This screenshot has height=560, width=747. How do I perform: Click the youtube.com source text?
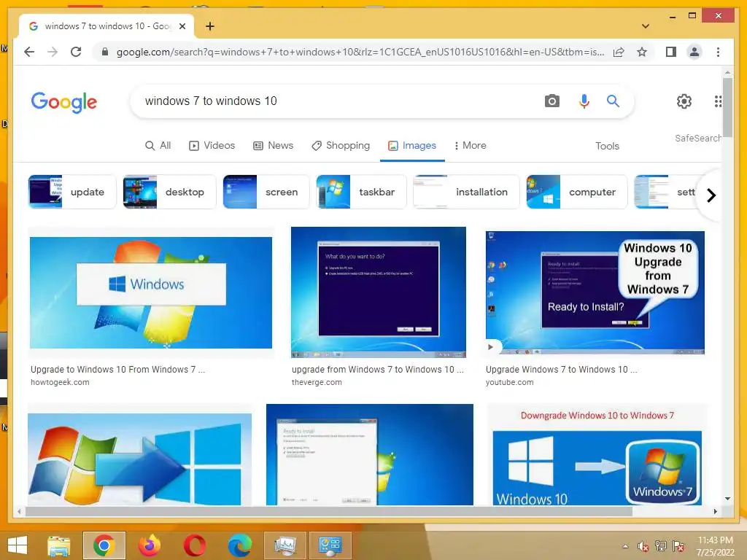point(509,382)
